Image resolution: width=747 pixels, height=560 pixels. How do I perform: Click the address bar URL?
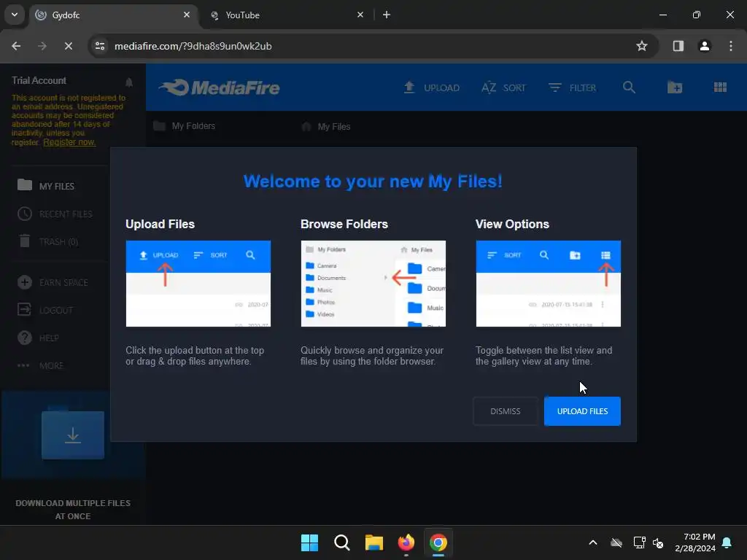pyautogui.click(x=193, y=46)
